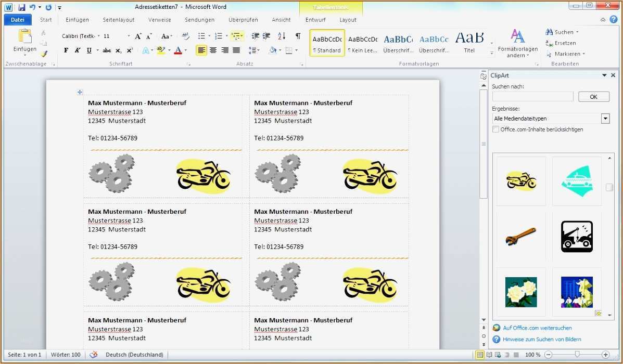Click the OK button in the ClipArt pane
Viewport: 623px width, 364px height.
click(593, 96)
